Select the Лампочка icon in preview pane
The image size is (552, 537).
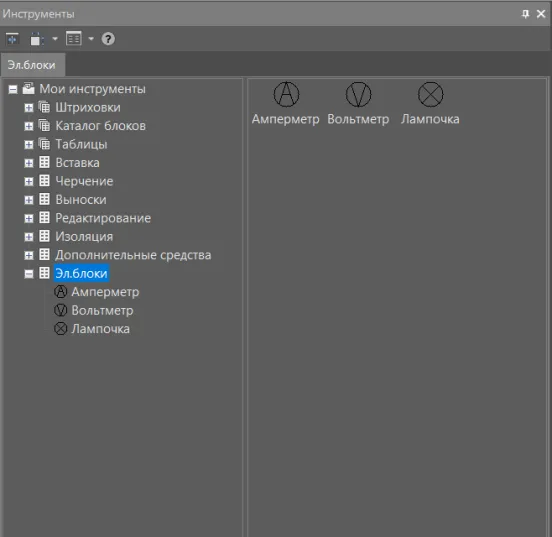tap(431, 94)
